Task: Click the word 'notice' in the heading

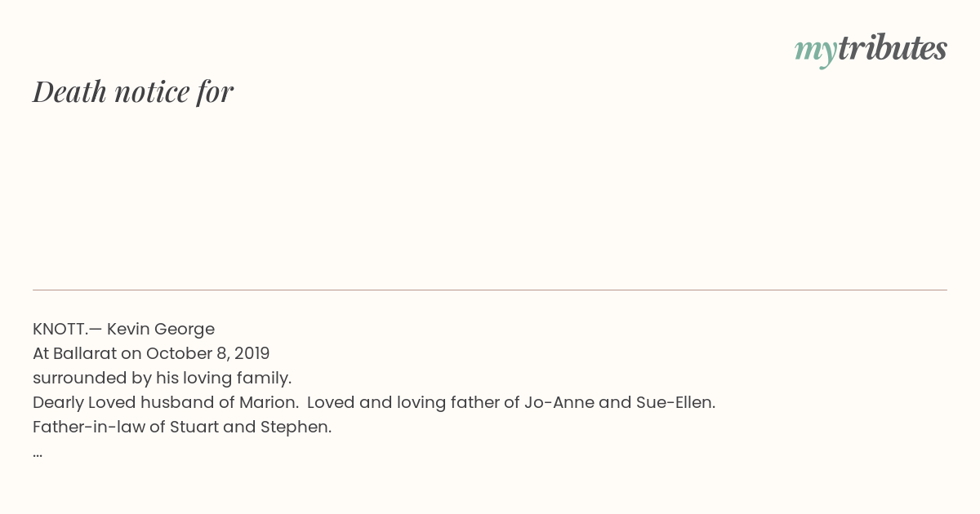Action: point(152,91)
